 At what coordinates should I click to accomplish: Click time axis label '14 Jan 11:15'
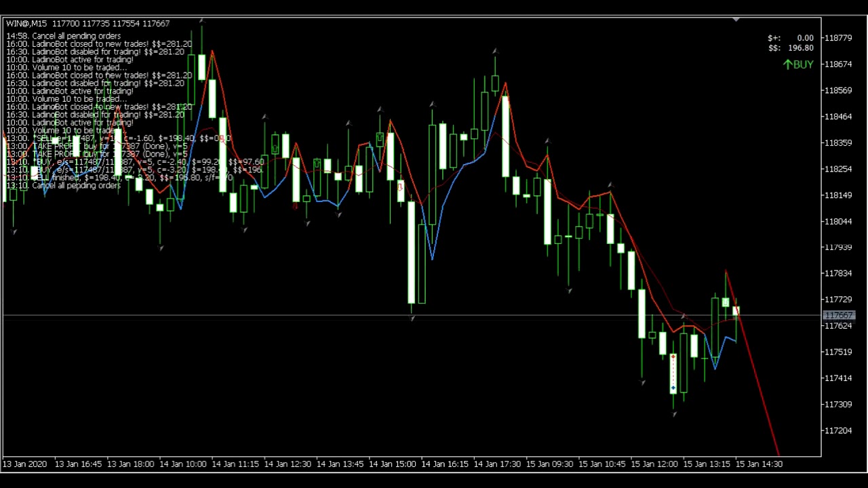(x=235, y=464)
